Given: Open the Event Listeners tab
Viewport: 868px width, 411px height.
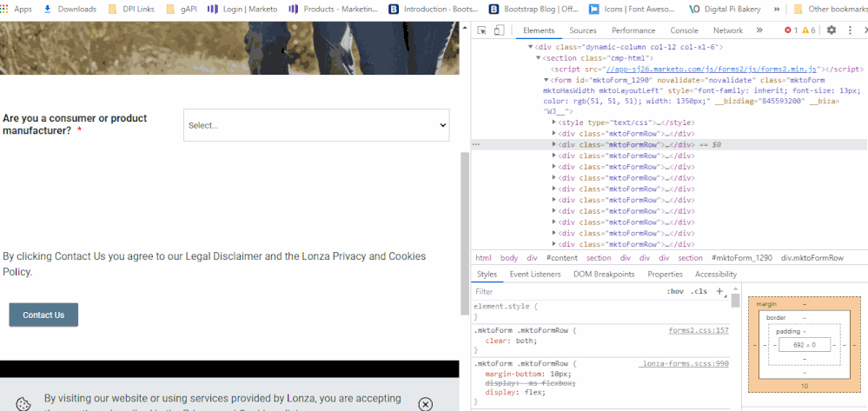Looking at the screenshot, I should point(534,275).
